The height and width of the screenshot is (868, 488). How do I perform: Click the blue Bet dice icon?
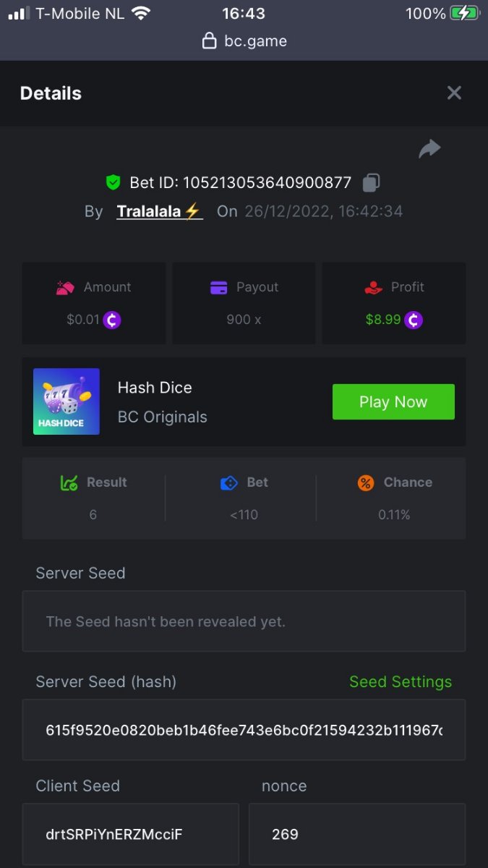(x=228, y=482)
